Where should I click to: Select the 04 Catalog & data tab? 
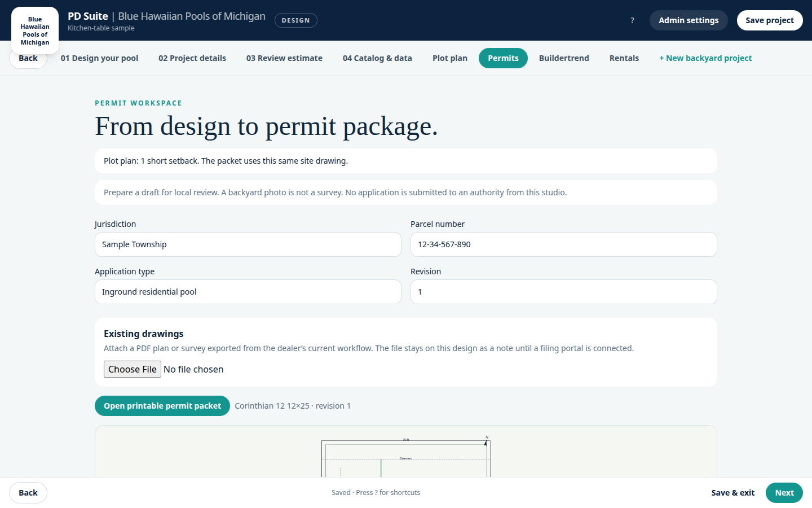tap(377, 58)
